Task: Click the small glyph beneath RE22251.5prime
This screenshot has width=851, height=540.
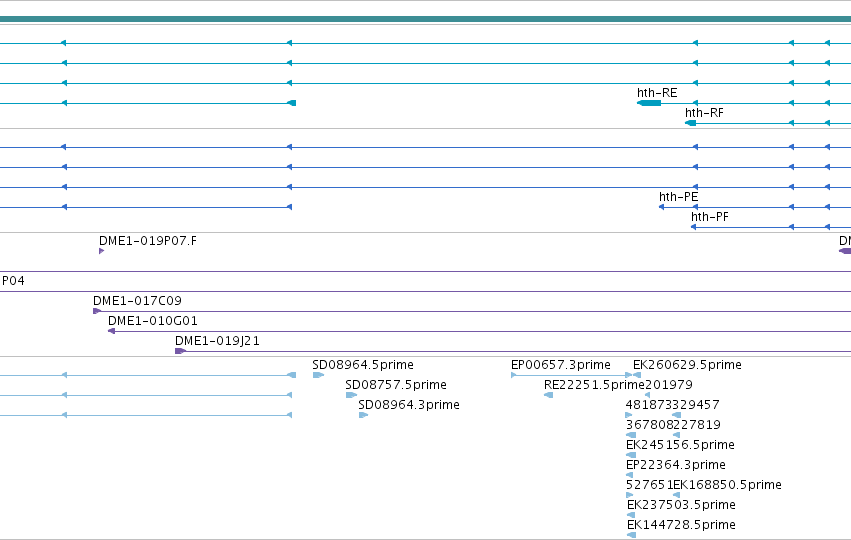Action: [548, 395]
